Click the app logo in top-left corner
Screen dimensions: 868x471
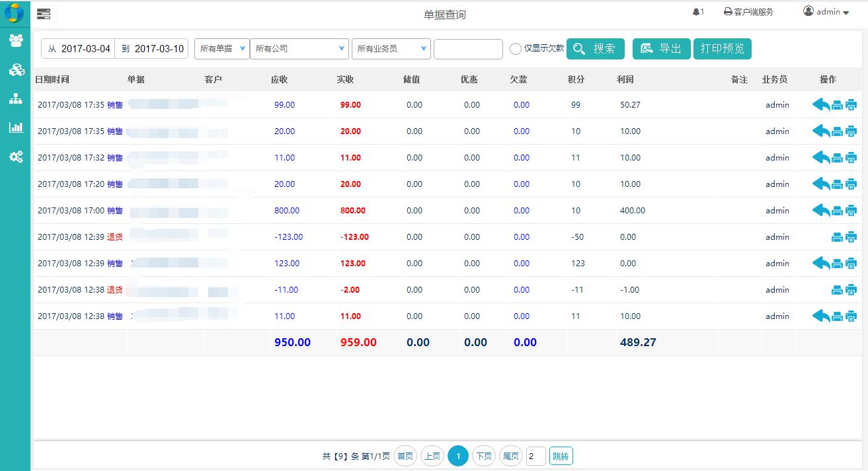click(x=14, y=12)
